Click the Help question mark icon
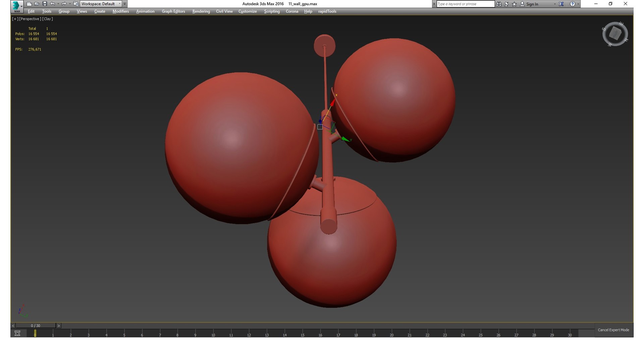This screenshot has height=362, width=644. pyautogui.click(x=573, y=4)
